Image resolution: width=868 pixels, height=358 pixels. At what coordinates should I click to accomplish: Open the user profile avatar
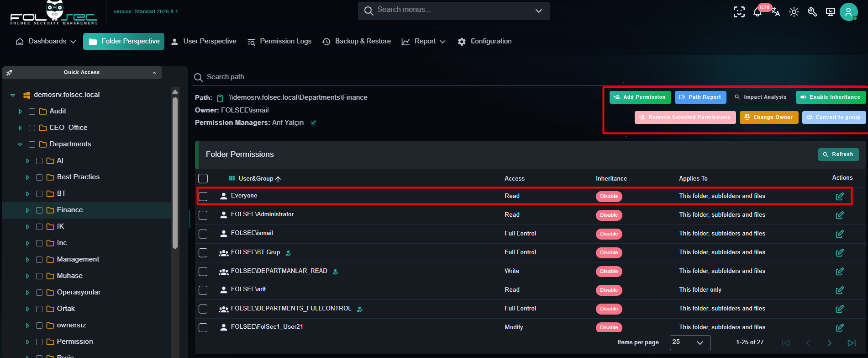pos(849,12)
